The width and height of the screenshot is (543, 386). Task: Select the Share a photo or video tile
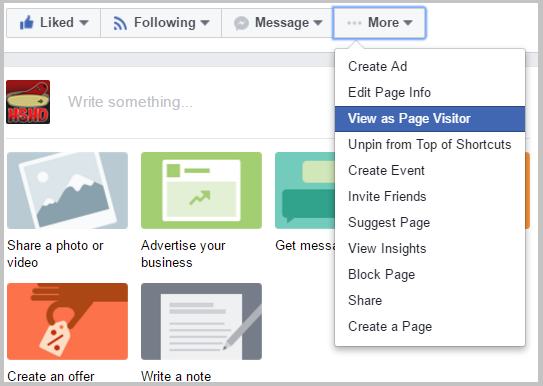point(67,190)
